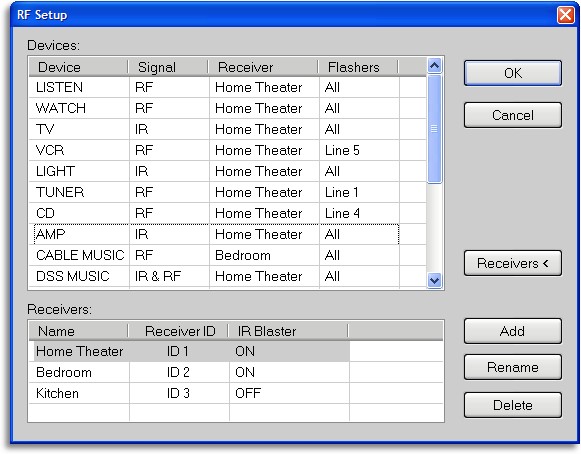Click the Flashers column header

click(x=358, y=67)
